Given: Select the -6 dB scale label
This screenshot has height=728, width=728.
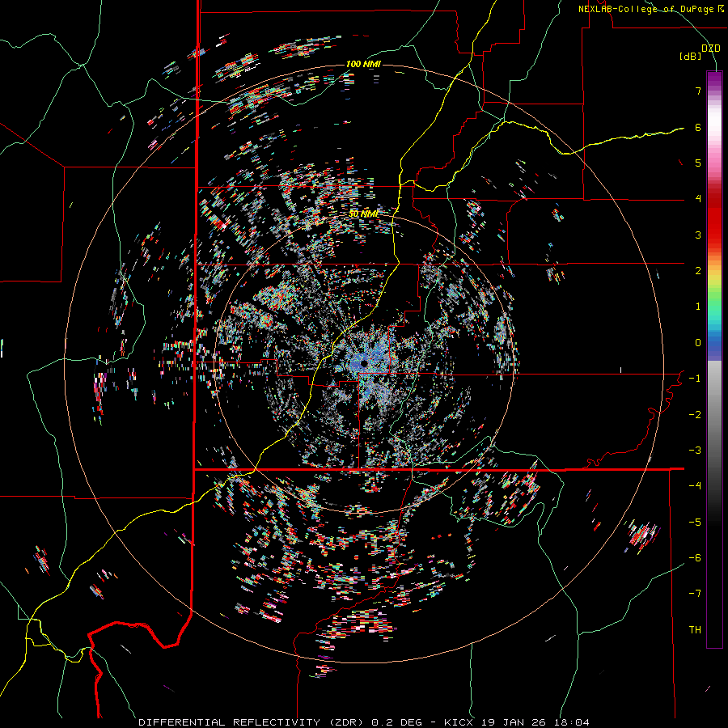Looking at the screenshot, I should point(695,558).
